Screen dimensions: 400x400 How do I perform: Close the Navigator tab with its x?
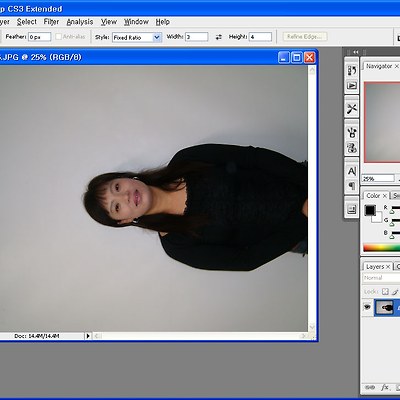click(396, 66)
